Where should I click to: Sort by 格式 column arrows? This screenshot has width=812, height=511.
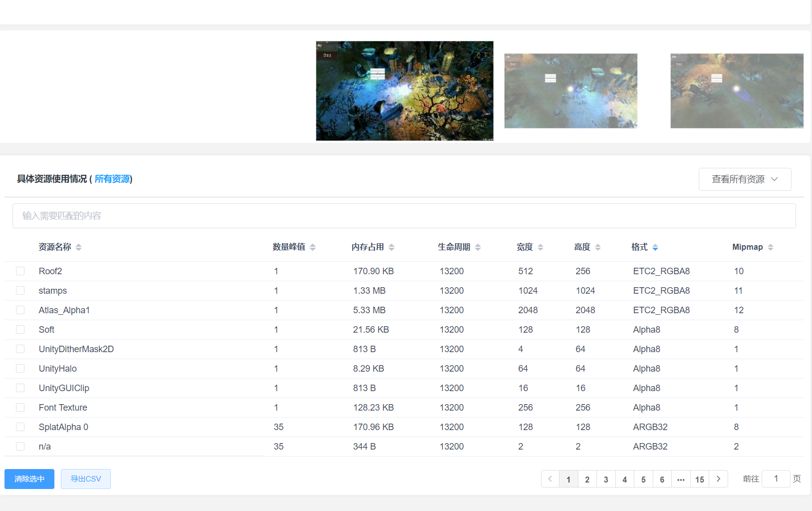[655, 247]
